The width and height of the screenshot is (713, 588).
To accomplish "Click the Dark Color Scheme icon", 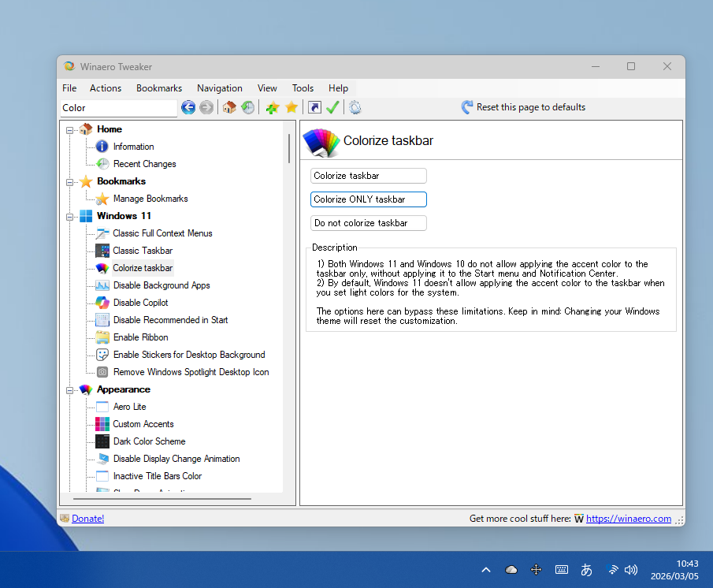I will pos(102,441).
